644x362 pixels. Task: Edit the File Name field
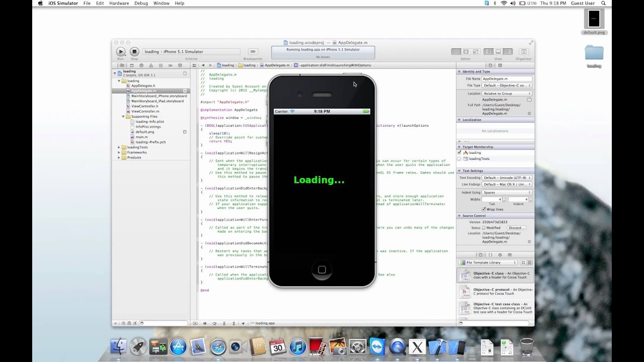tap(507, 79)
